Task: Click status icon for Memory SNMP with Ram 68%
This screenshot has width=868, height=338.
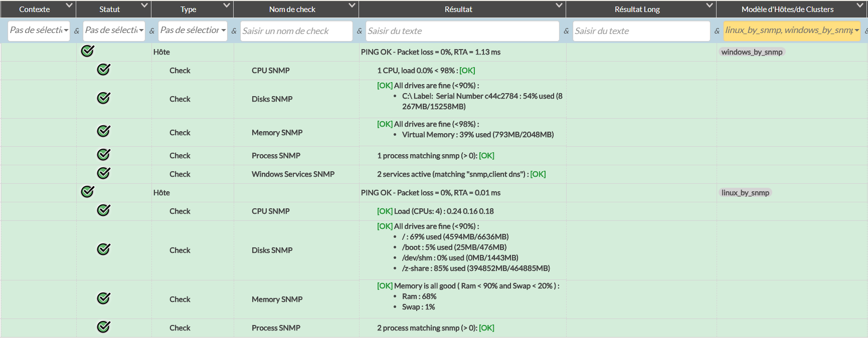Action: [103, 298]
